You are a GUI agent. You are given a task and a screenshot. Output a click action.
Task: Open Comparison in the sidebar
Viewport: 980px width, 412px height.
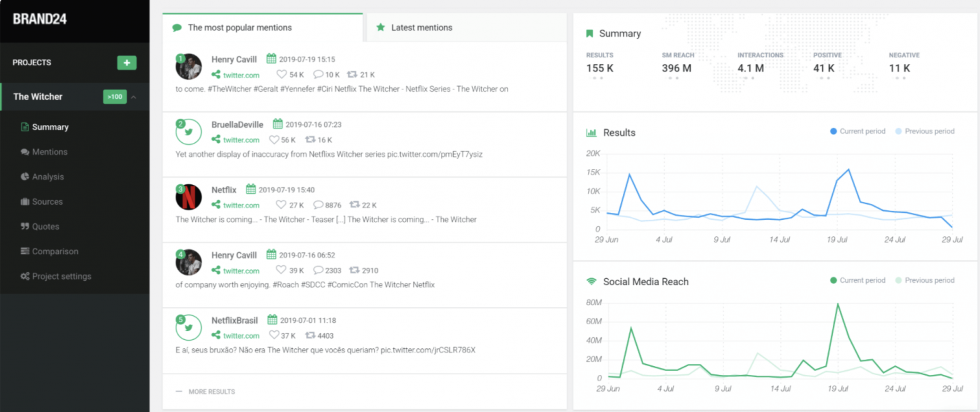click(x=55, y=251)
